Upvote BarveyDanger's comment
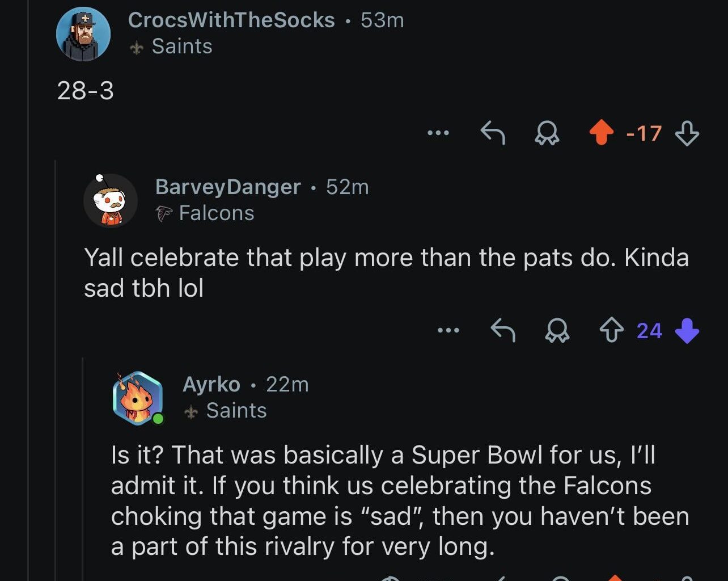 click(611, 330)
